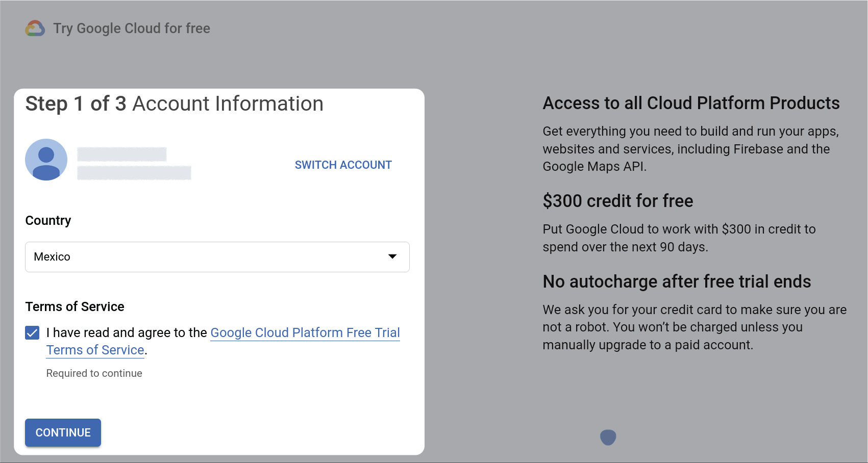Click 'No autocharge after free trial ends' heading
This screenshot has width=868, height=463.
[677, 281]
